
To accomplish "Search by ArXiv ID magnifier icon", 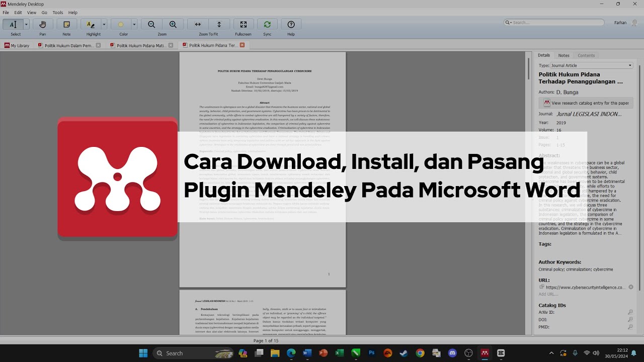I will point(630,312).
